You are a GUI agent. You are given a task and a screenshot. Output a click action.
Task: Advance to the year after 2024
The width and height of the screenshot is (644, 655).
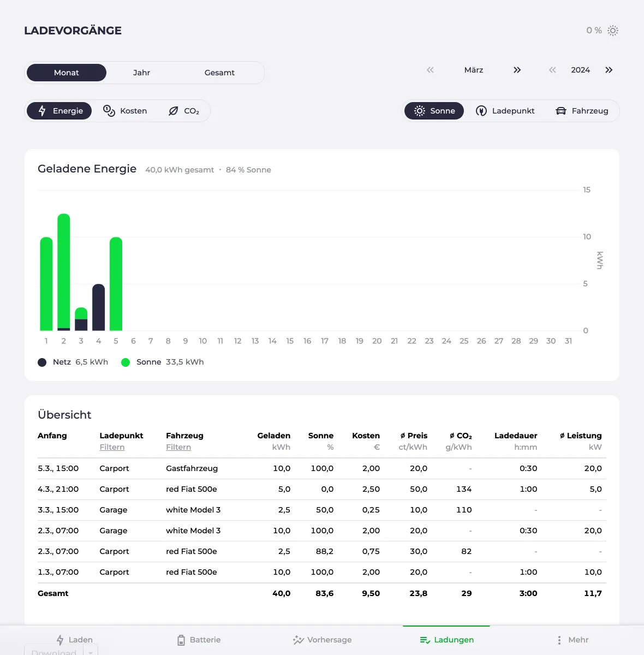click(x=609, y=70)
